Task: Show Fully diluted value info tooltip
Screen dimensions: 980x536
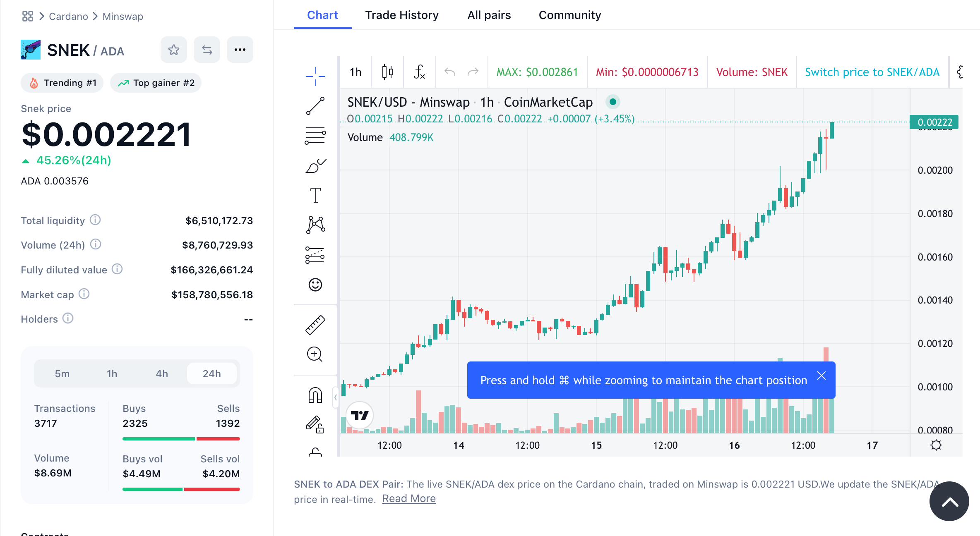Action: click(118, 269)
